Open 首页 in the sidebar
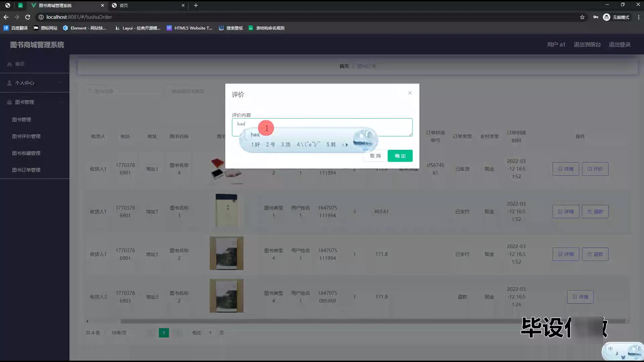The width and height of the screenshot is (644, 362). coord(35,64)
